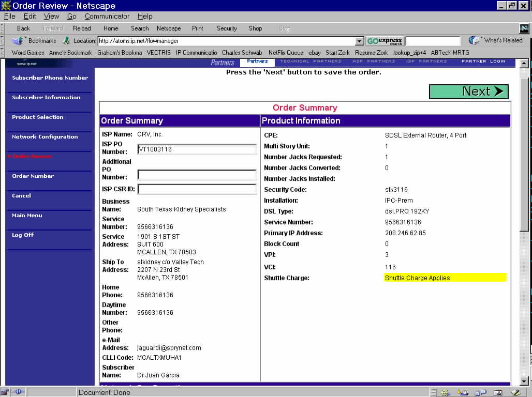532x397 pixels.
Task: Focus the GO express search text box
Action: (x=433, y=41)
